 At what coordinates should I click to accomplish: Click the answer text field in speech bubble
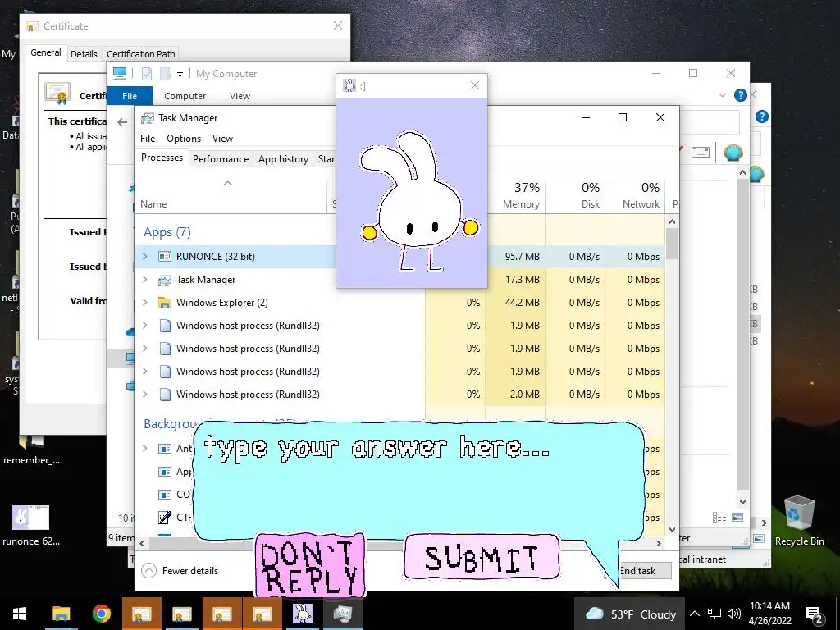(x=418, y=479)
